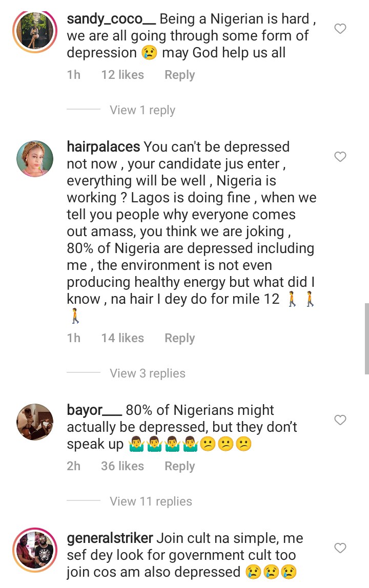This screenshot has width=369, height=588.
Task: Open the 36 likes list
Action: point(122,466)
